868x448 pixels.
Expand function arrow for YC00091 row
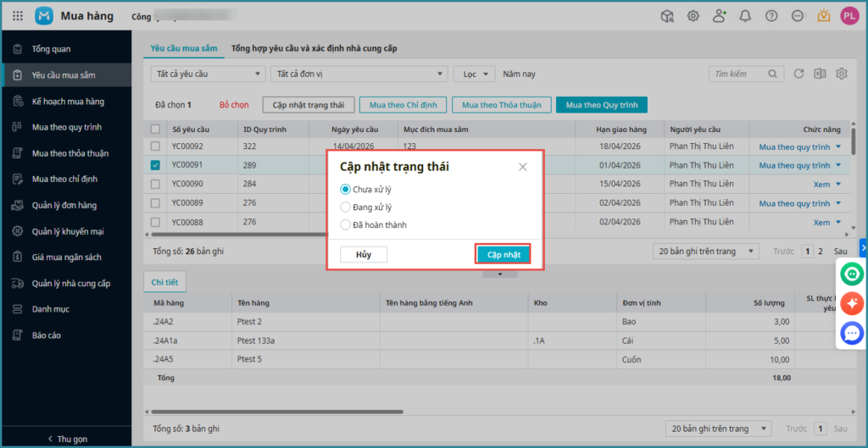pos(838,165)
